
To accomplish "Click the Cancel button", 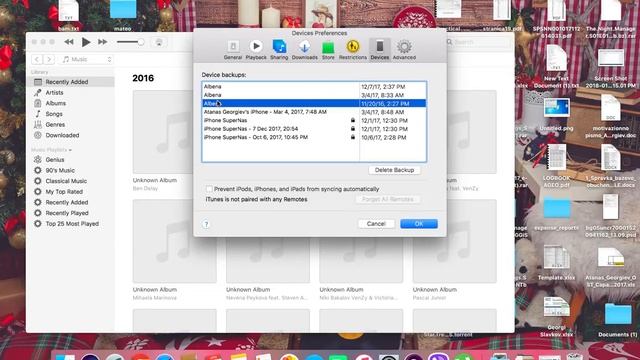I will click(x=376, y=224).
